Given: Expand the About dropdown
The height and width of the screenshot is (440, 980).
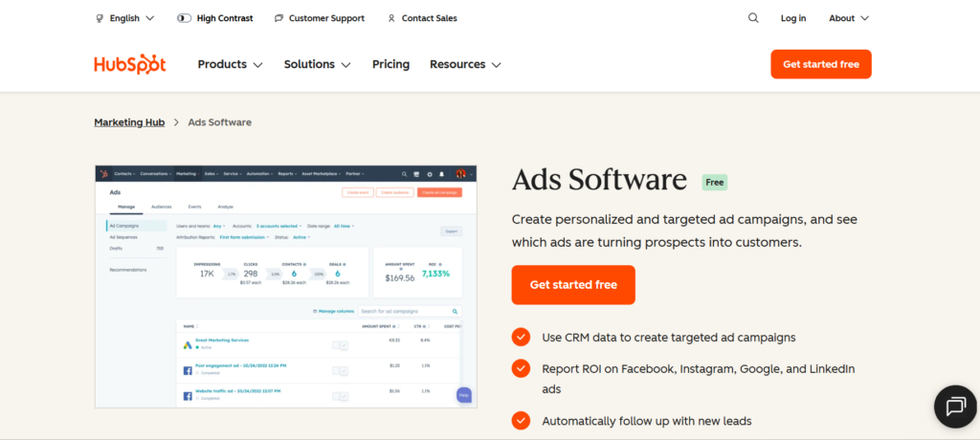Looking at the screenshot, I should [849, 18].
